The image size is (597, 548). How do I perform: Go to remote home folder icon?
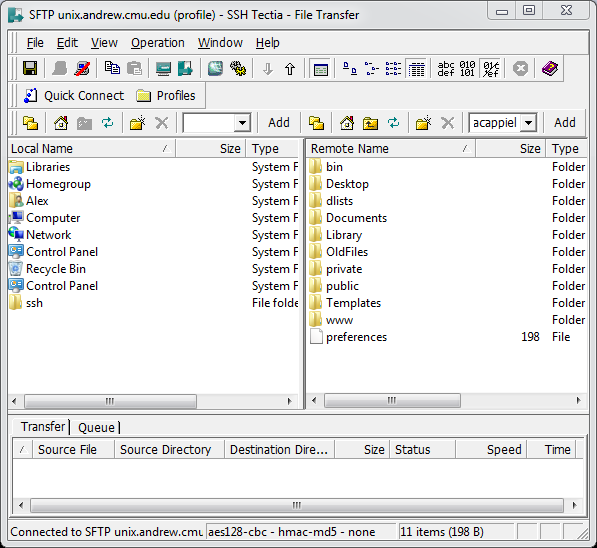(x=347, y=123)
